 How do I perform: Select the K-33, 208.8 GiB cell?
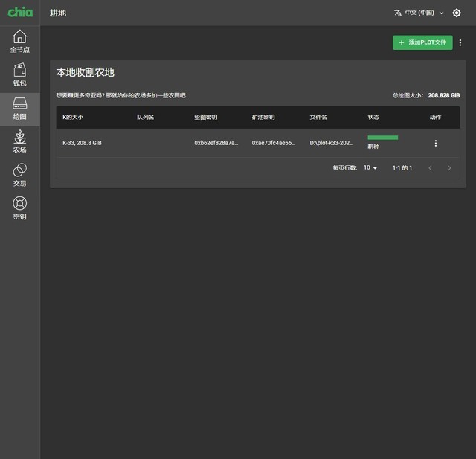[x=82, y=143]
